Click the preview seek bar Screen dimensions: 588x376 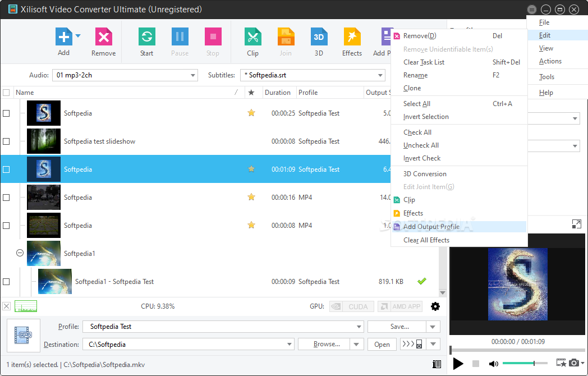(x=517, y=350)
